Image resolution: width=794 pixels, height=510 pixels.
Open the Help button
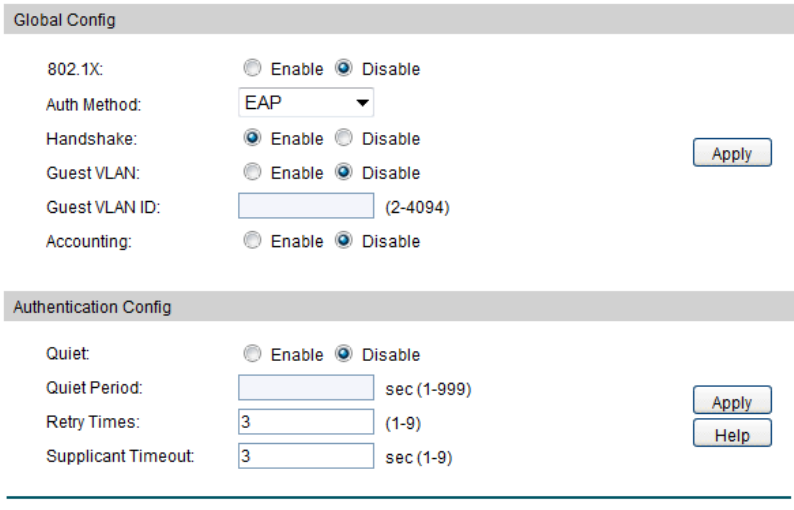[732, 435]
